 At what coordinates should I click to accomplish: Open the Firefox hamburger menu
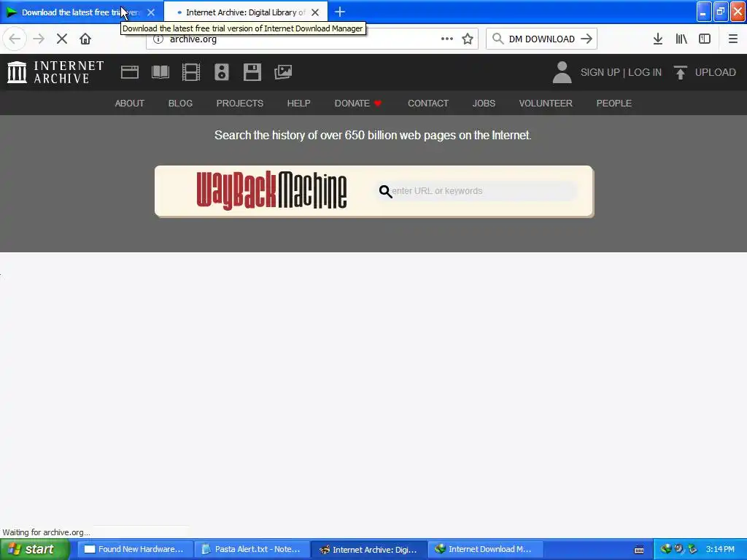pos(732,39)
